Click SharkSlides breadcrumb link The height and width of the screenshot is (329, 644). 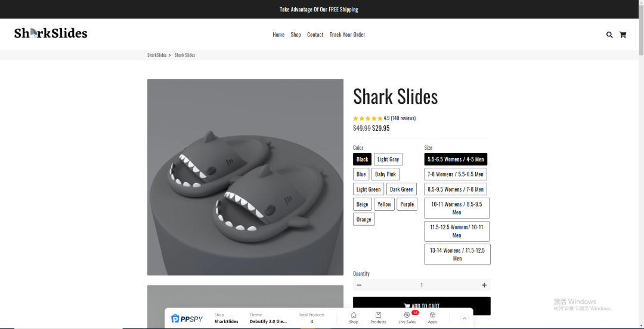[x=157, y=55]
